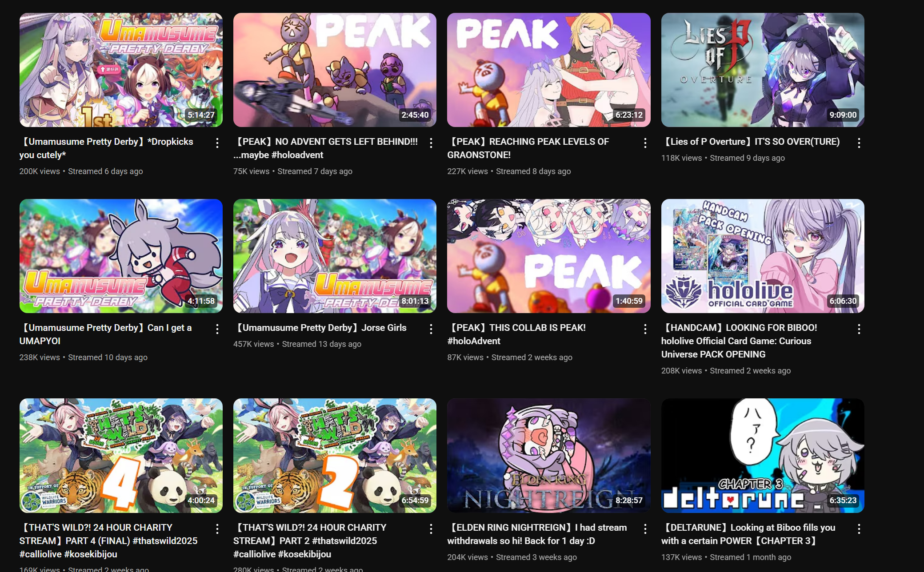924x572 pixels.
Task: Click the IT'S SO OVER(TURE) video title
Action: pos(751,142)
